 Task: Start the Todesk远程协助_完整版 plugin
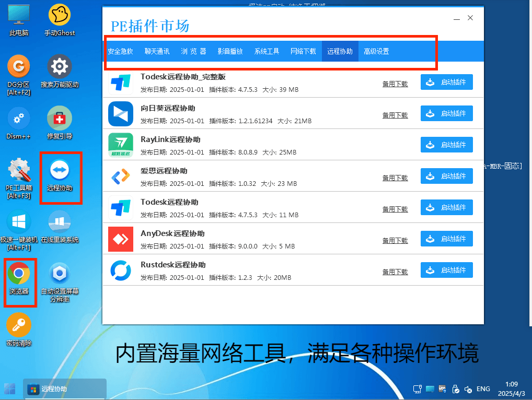(x=446, y=82)
